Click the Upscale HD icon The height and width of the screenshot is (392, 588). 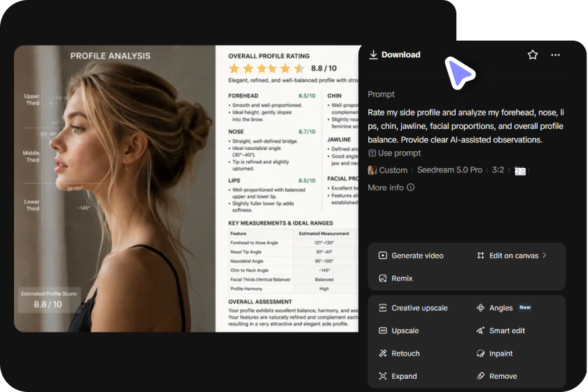[x=382, y=331]
